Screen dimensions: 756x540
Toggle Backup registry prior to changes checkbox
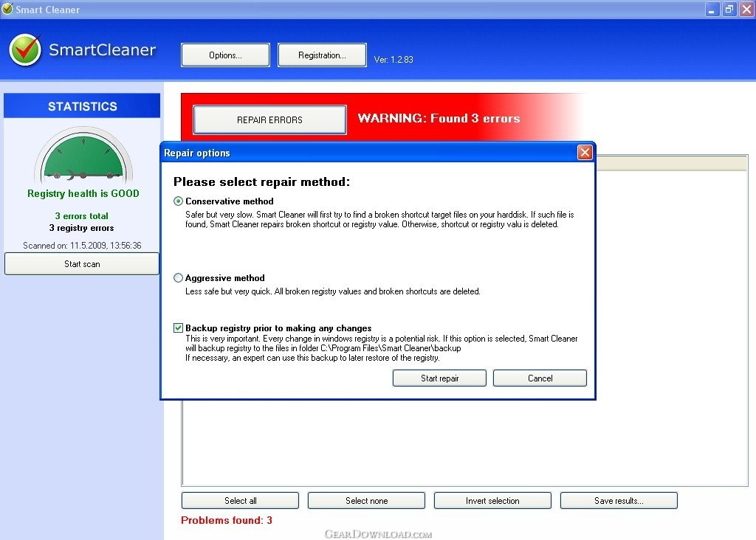[179, 328]
